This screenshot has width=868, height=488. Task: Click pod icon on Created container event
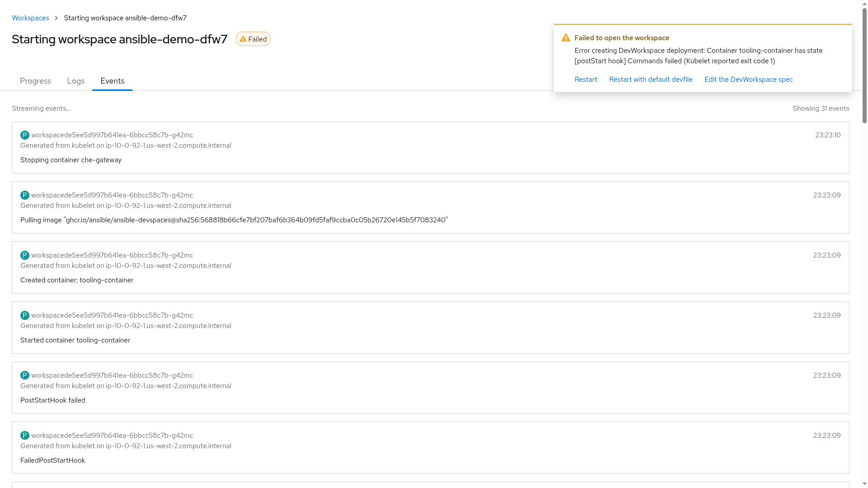point(25,255)
